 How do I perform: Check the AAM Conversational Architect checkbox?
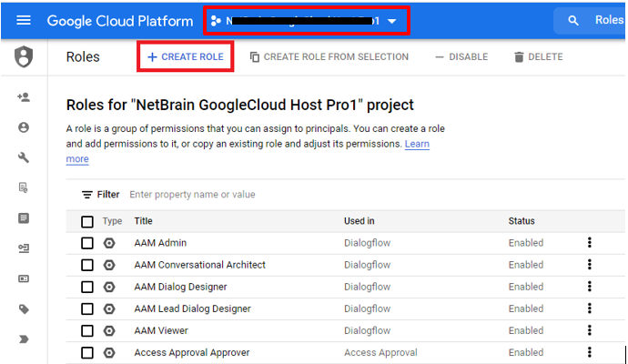pos(86,265)
